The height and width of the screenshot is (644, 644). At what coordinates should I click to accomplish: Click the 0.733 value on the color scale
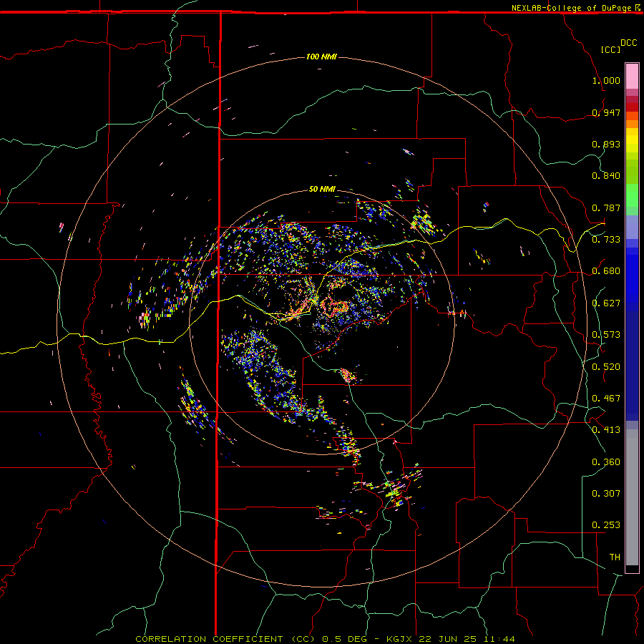606,240
